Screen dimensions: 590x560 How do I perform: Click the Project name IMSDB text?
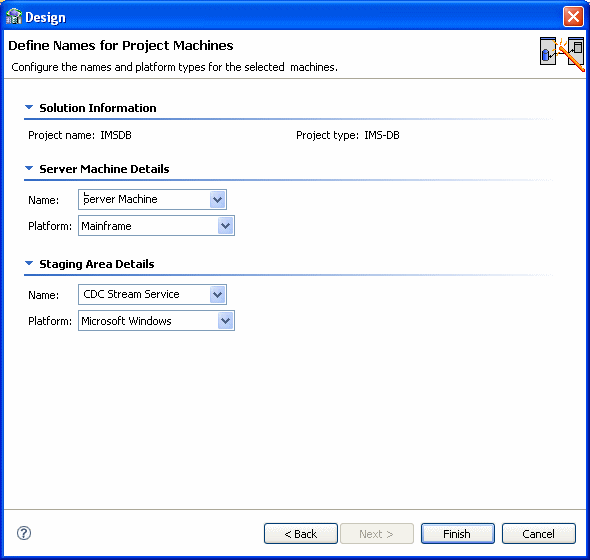(80, 135)
